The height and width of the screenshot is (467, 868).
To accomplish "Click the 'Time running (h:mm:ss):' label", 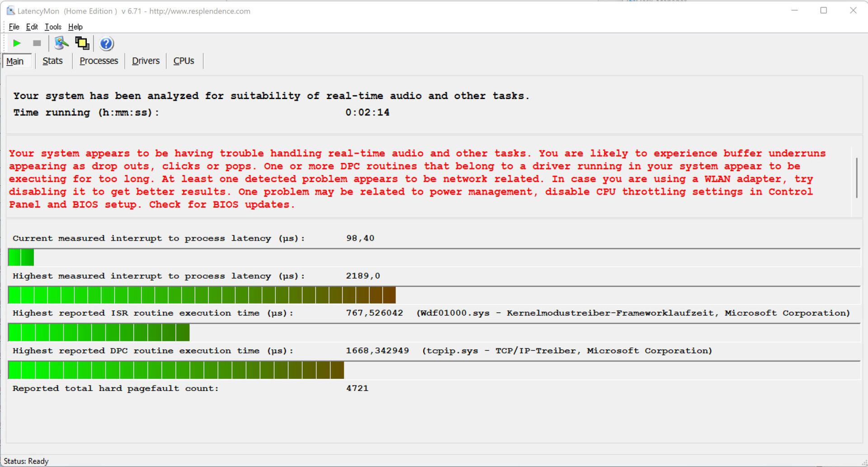I will (x=86, y=113).
